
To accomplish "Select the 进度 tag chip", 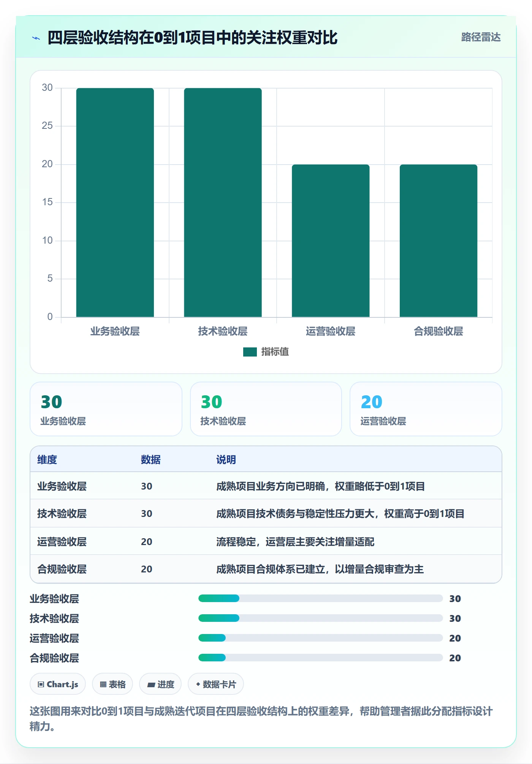I will pos(160,684).
